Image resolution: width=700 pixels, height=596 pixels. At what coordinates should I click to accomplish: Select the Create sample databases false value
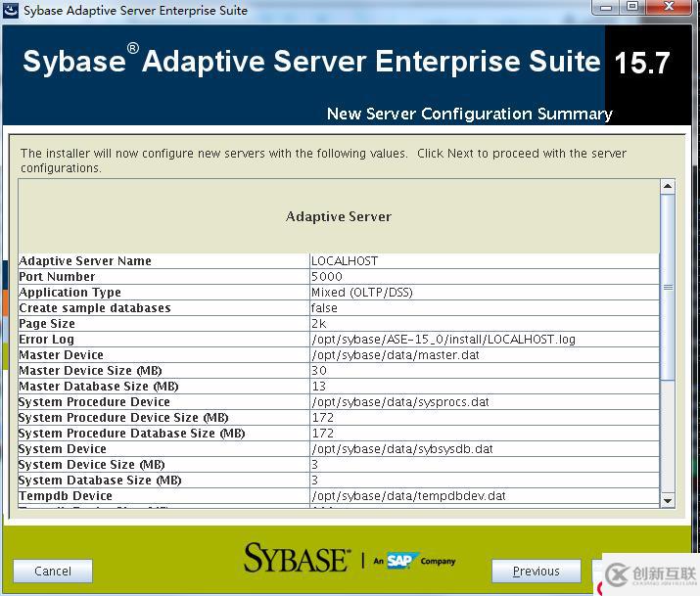pyautogui.click(x=324, y=308)
